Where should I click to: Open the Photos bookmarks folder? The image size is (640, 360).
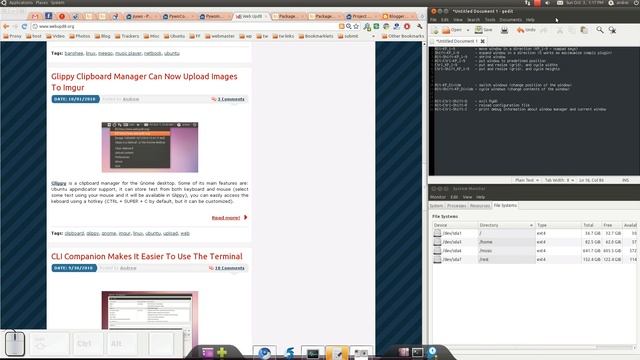80,36
